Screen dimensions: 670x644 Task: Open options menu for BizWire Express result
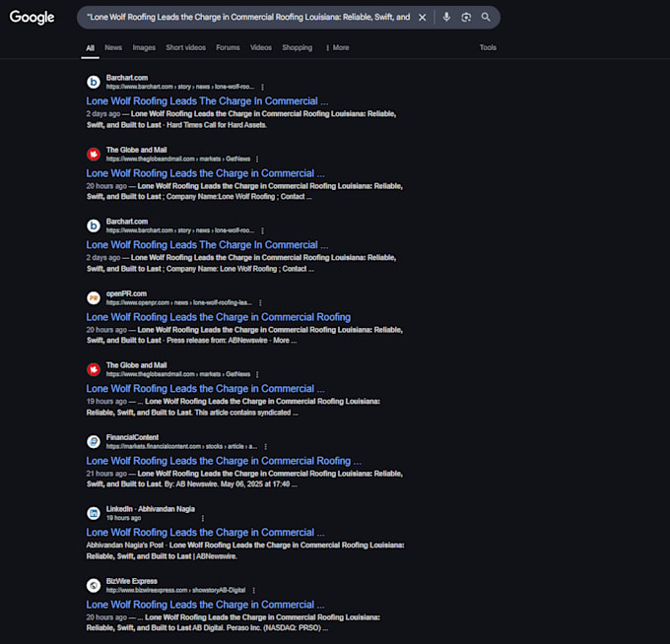254,591
